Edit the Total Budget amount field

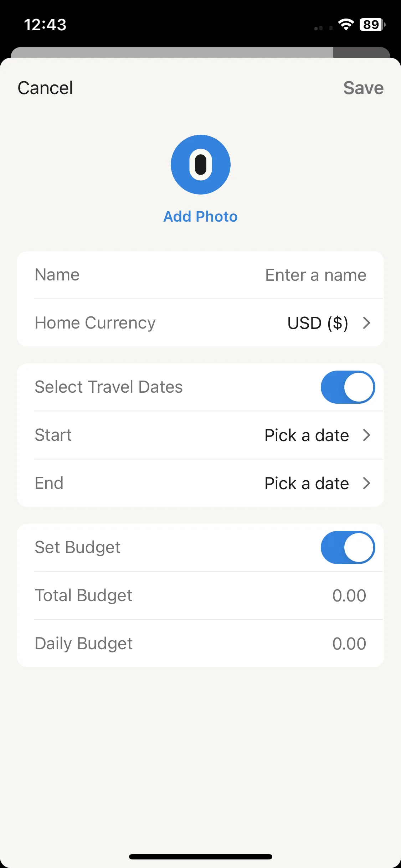tap(349, 595)
